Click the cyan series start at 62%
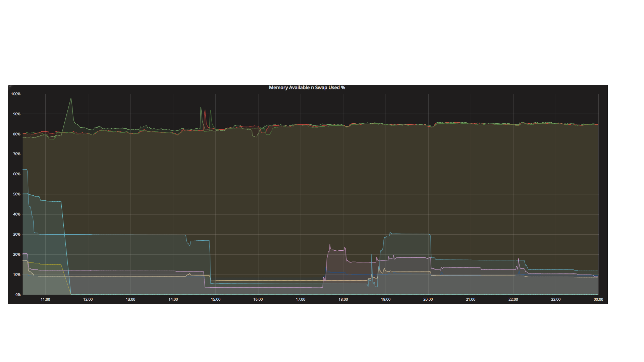Image resolution: width=644 pixels, height=362 pixels. [24, 170]
